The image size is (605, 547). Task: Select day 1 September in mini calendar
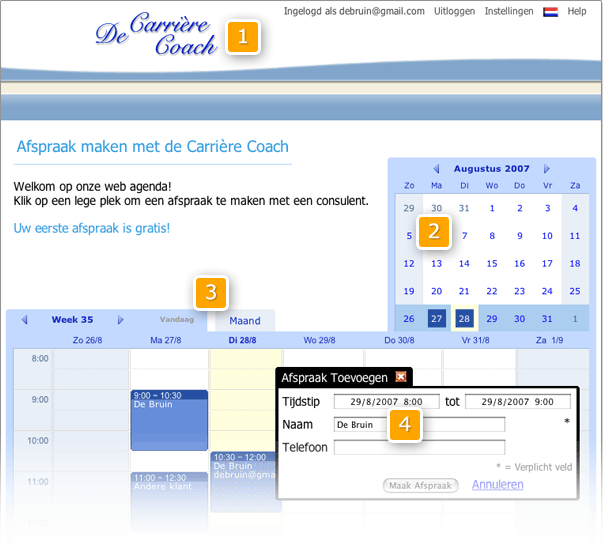(575, 319)
